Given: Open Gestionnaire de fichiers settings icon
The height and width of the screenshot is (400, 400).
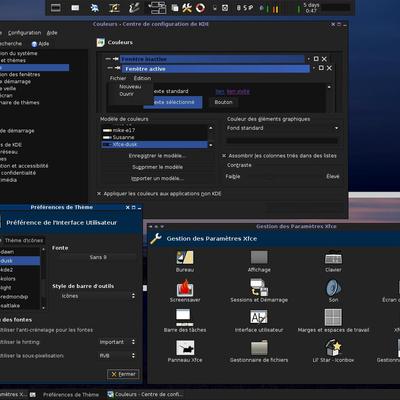Looking at the screenshot, I should (x=259, y=348).
